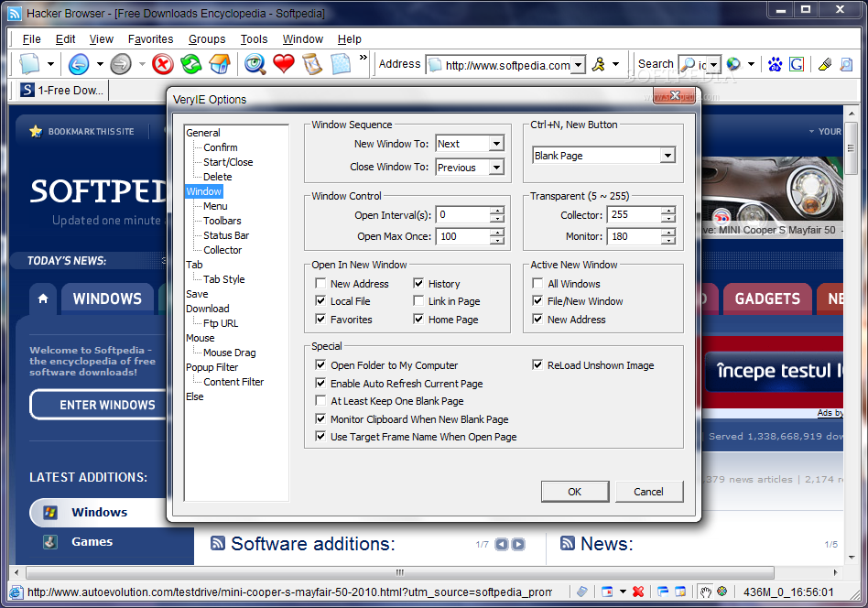Select Tab Style in the options tree
The image size is (868, 608).
point(223,279)
